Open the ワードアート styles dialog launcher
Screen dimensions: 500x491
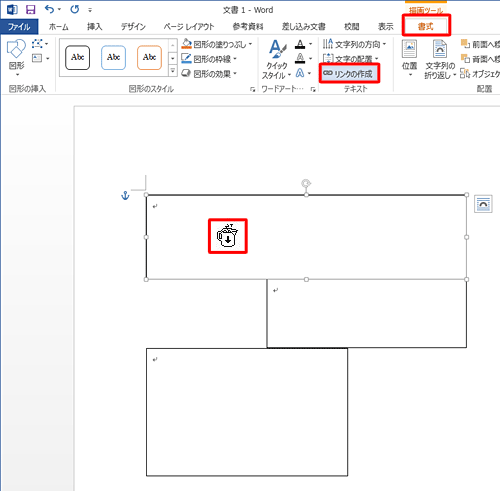pos(313,89)
